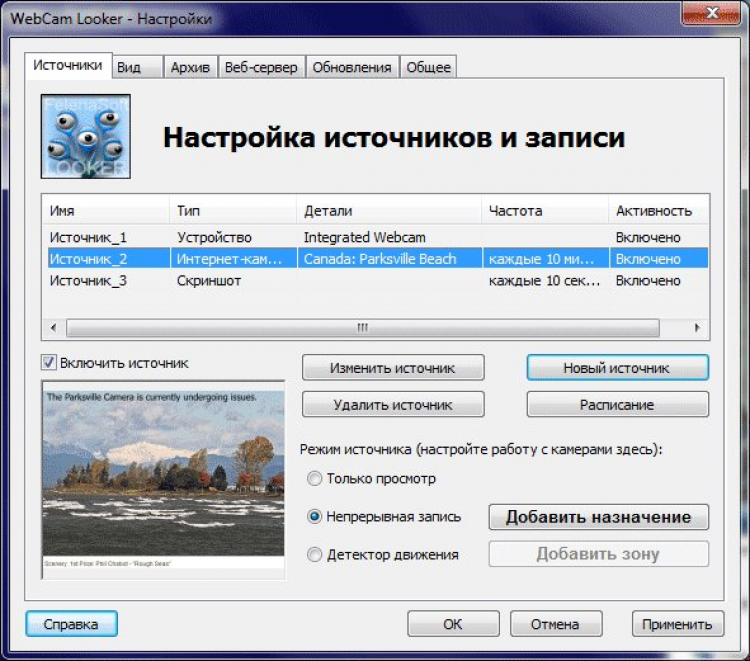Sort by the Имя column header
750x661 pixels.
(x=106, y=210)
